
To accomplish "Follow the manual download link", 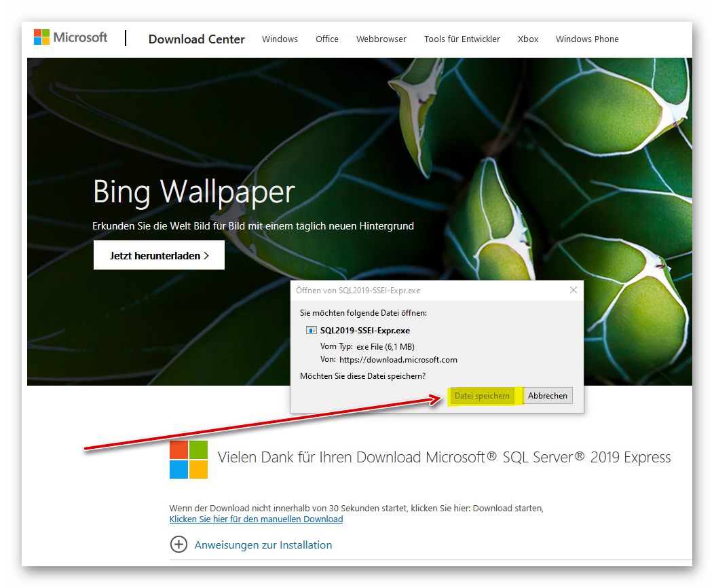I will pos(256,519).
